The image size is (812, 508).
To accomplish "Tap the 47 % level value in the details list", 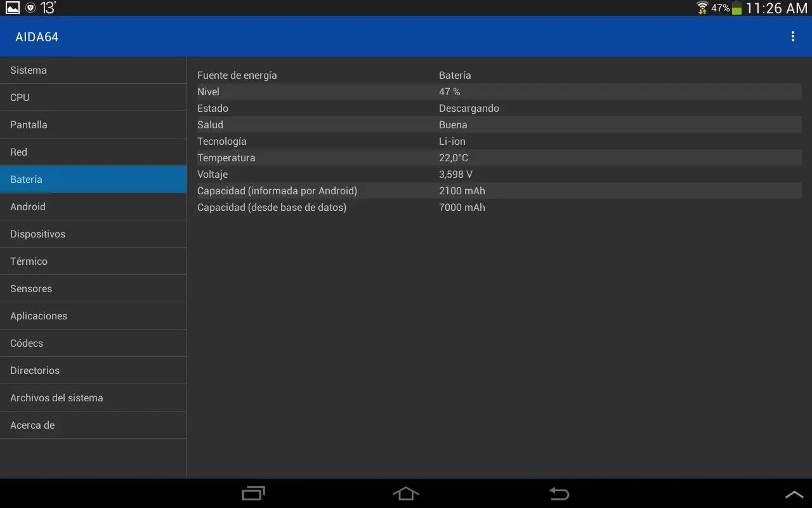I will [x=450, y=92].
